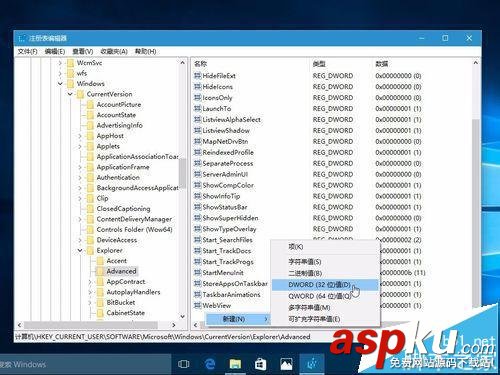Open Task View on the taskbar

[184, 364]
